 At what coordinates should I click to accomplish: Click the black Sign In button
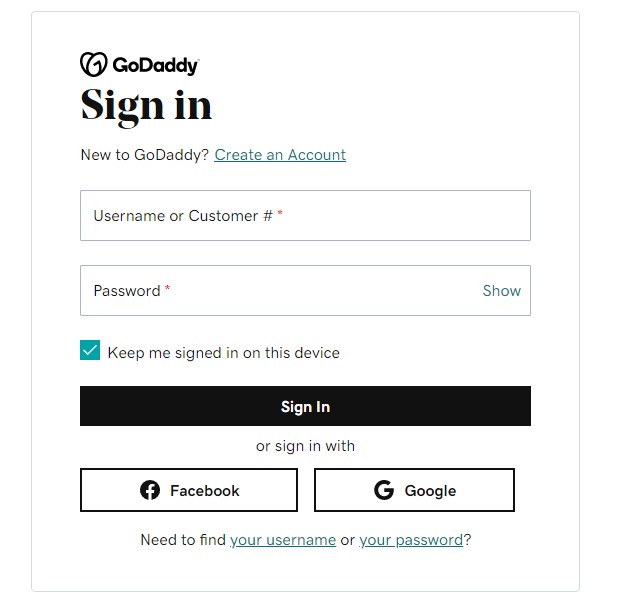(306, 406)
